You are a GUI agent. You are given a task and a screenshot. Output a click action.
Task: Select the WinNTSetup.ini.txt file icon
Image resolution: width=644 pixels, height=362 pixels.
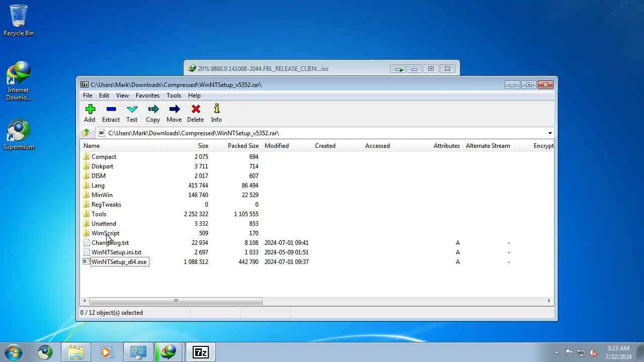coord(87,252)
